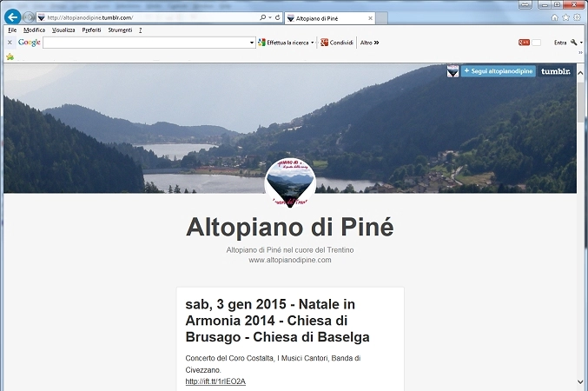Click the add to favorites bar star icon
Screen dimensions: 588x391
click(10, 56)
